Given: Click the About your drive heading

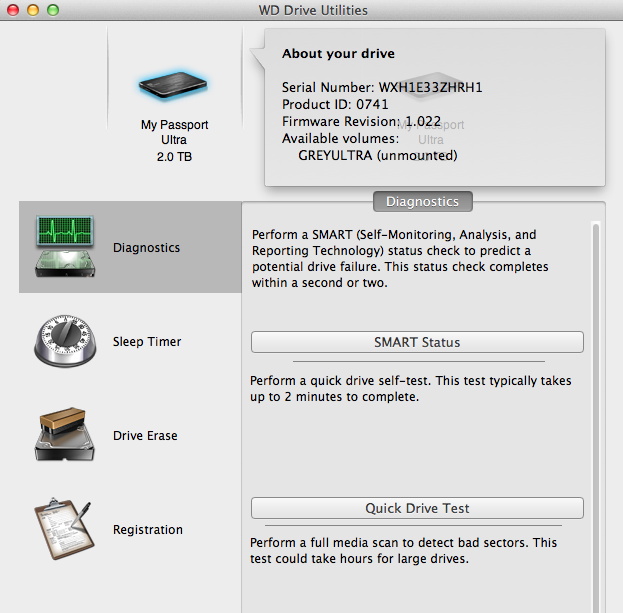Looking at the screenshot, I should 339,53.
